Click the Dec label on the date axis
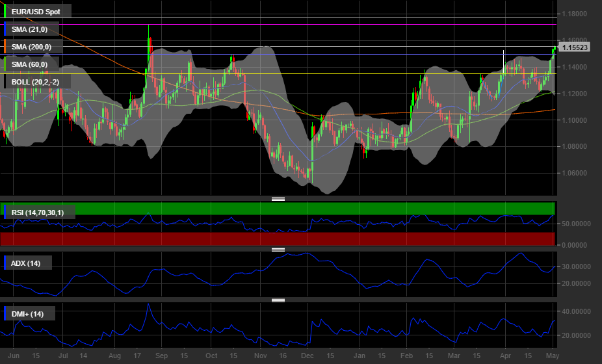This screenshot has width=602, height=364. coord(308,356)
